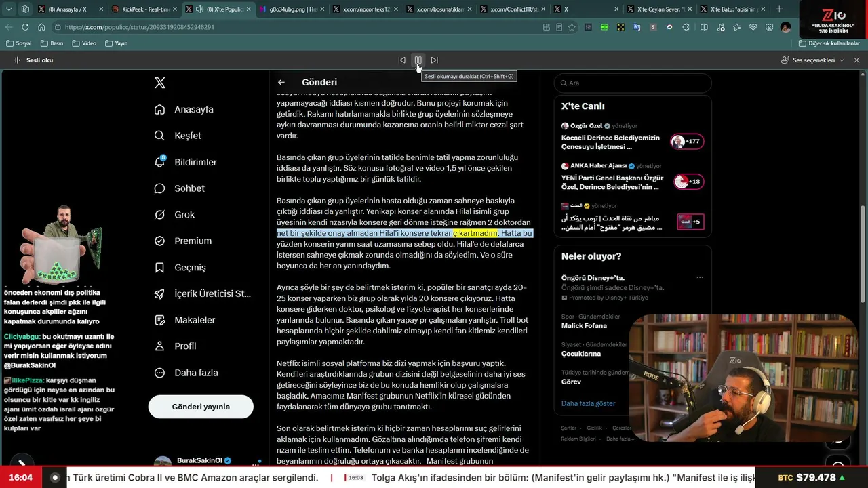
Task: Click the X logo in the sidebar
Action: click(x=160, y=83)
